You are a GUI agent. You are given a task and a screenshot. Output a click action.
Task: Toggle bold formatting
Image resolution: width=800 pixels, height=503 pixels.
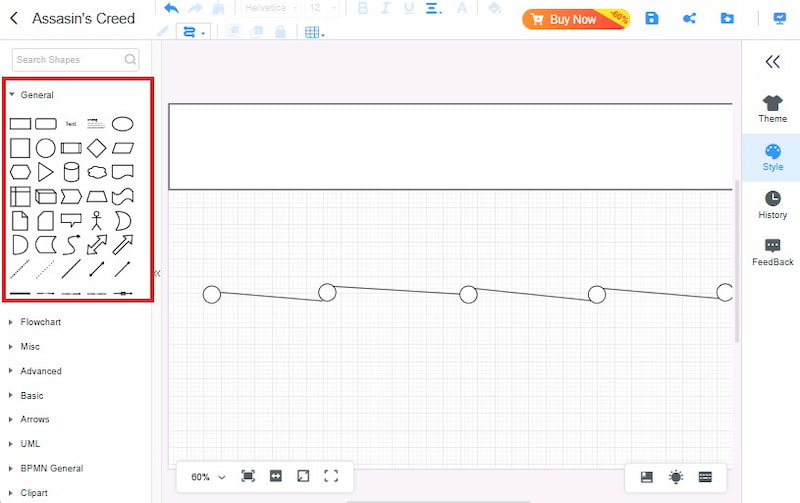(x=363, y=8)
